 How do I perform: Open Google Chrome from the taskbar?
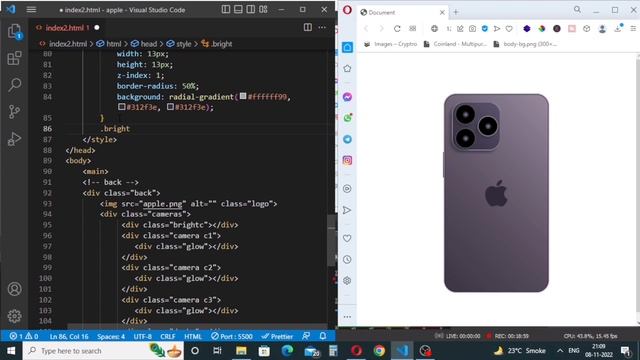[379, 351]
